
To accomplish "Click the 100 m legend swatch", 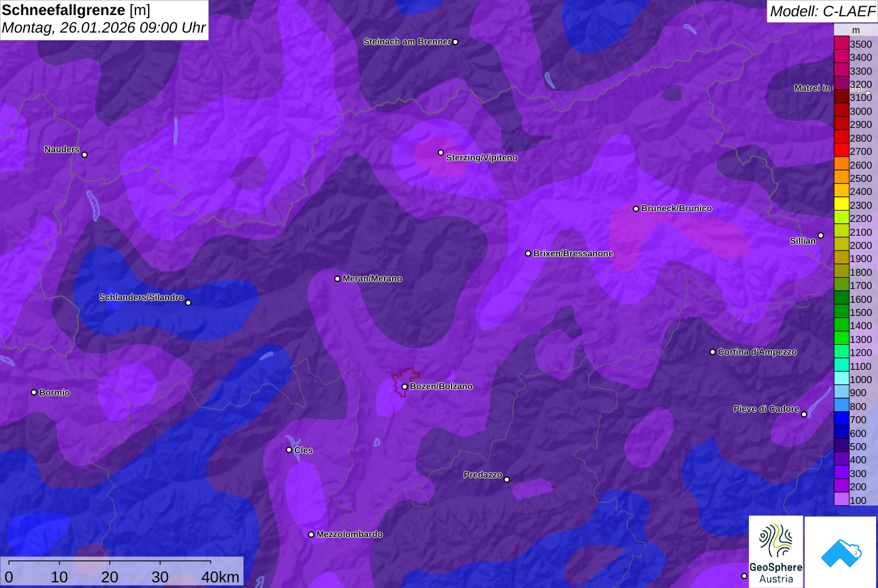I will [x=841, y=500].
